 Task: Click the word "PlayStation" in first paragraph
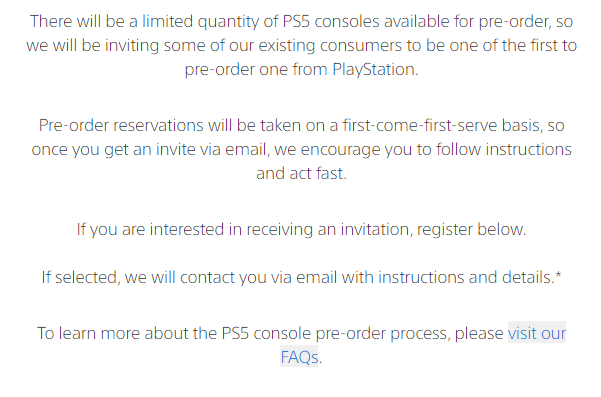pos(374,70)
